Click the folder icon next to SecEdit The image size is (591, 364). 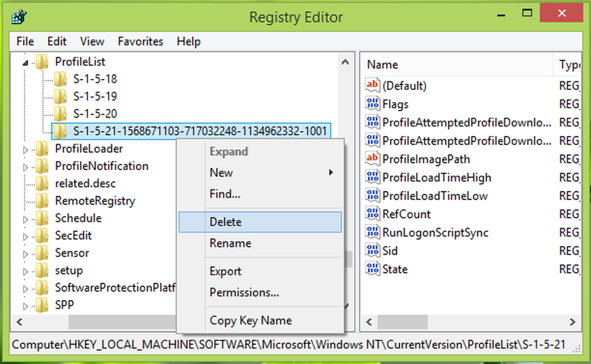[42, 236]
